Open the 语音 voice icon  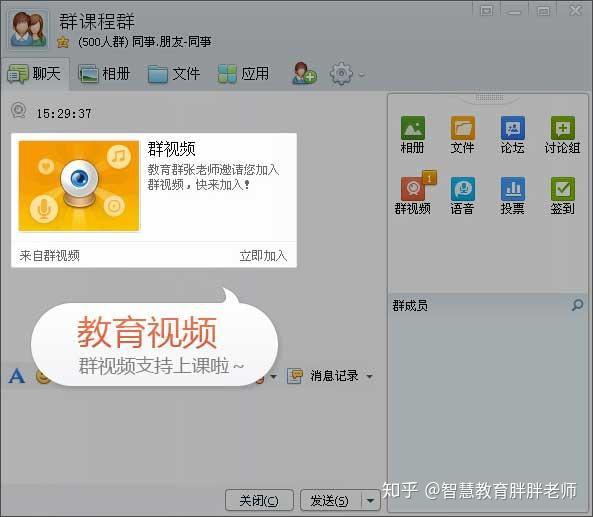pyautogui.click(x=463, y=196)
